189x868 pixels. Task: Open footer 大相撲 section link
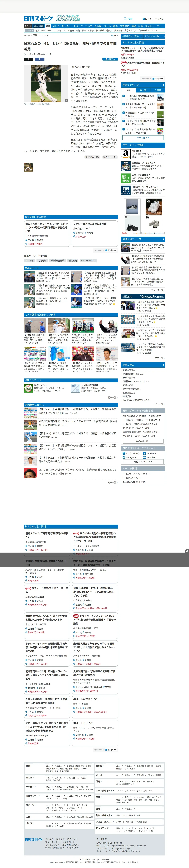point(99,766)
